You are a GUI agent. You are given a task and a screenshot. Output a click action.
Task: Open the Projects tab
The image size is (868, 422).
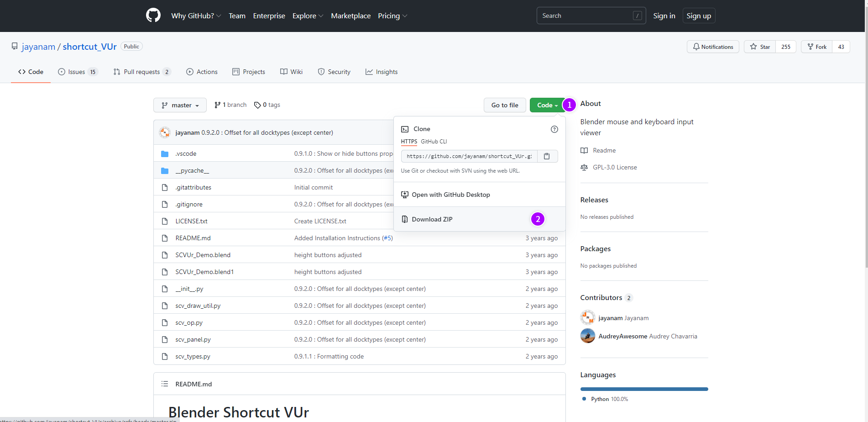coord(249,72)
